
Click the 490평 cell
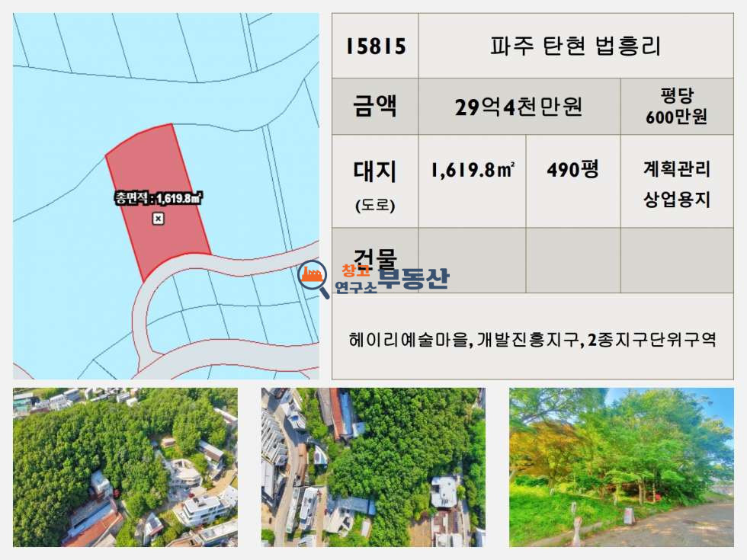(x=573, y=181)
